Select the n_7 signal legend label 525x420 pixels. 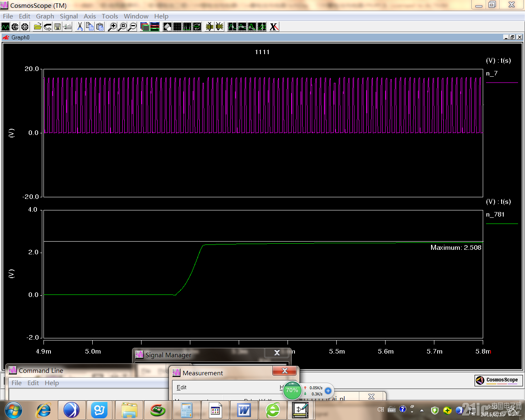click(492, 73)
